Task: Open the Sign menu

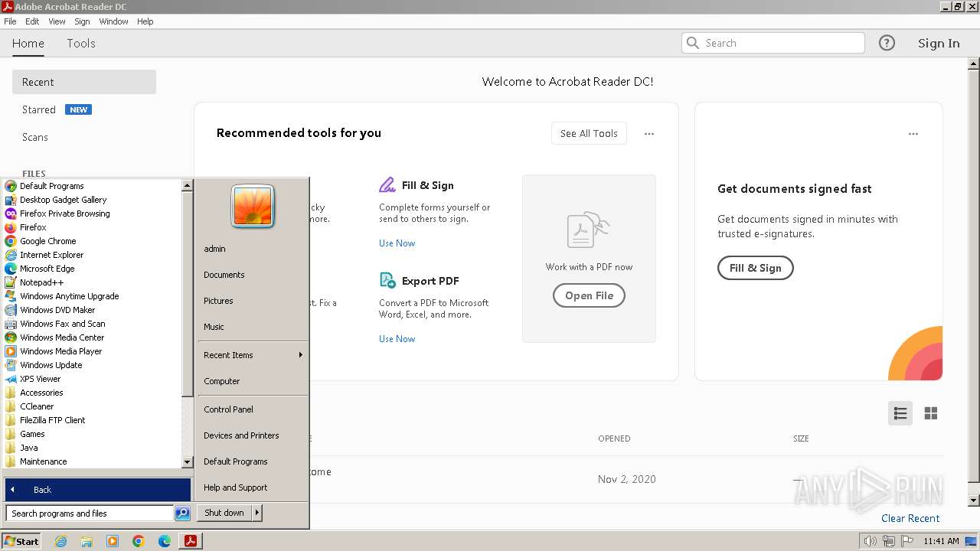Action: point(82,21)
